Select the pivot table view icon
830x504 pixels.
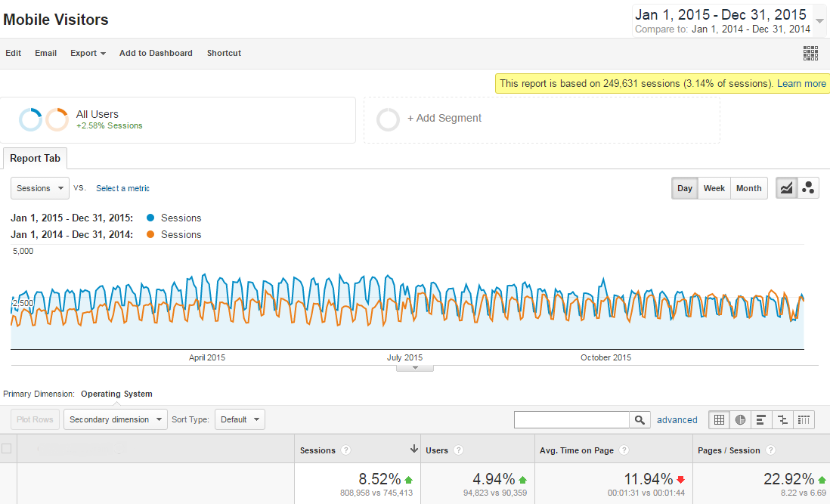click(804, 419)
